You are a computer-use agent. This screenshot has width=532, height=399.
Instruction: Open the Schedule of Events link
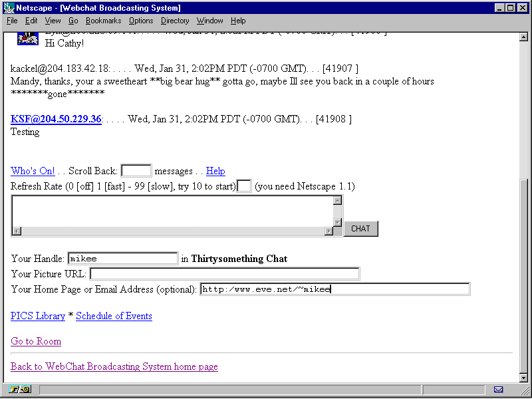114,316
